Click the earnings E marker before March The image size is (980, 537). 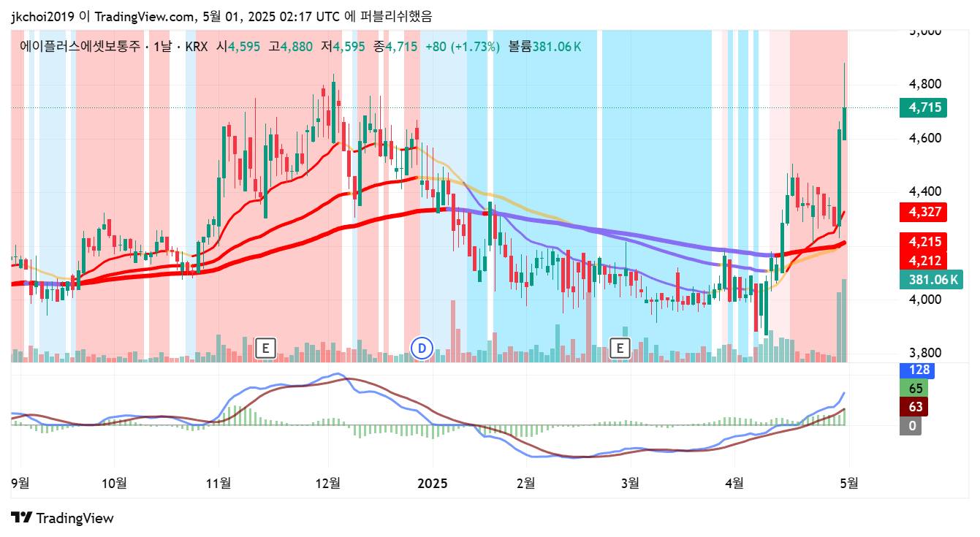(x=620, y=349)
